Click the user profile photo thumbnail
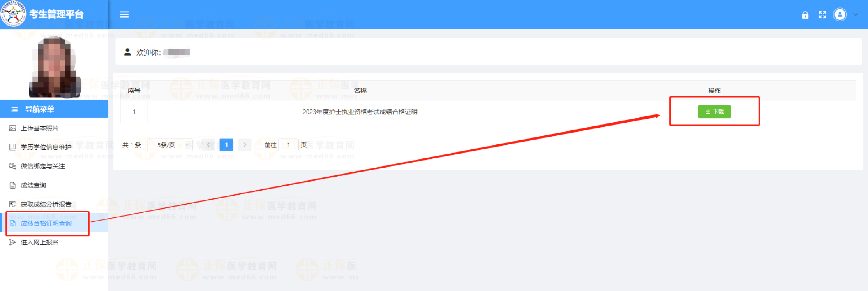Image resolution: width=868 pixels, height=291 pixels. click(x=54, y=67)
